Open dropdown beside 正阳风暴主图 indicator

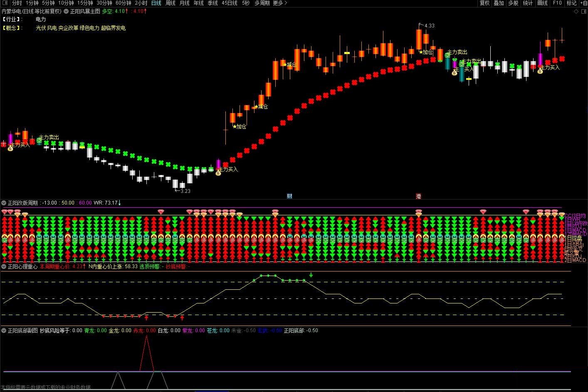tap(66, 11)
